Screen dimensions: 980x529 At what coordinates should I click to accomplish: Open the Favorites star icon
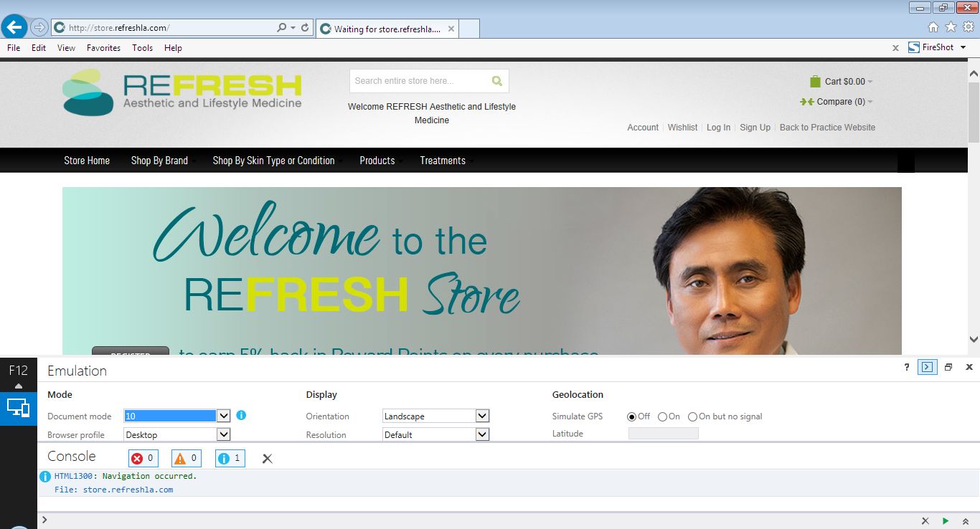coord(951,27)
